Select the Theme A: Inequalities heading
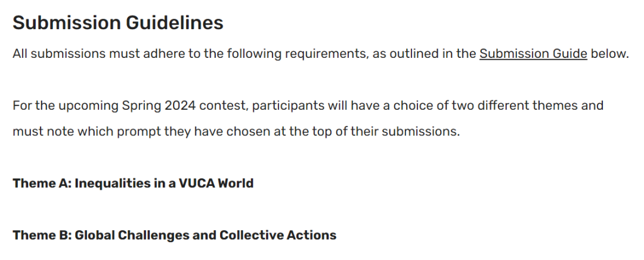Screen dimensions: 644x260 (x=133, y=183)
